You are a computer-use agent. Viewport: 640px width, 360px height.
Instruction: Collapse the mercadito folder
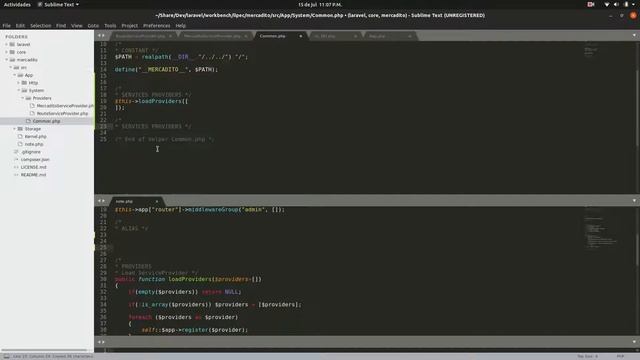7,60
